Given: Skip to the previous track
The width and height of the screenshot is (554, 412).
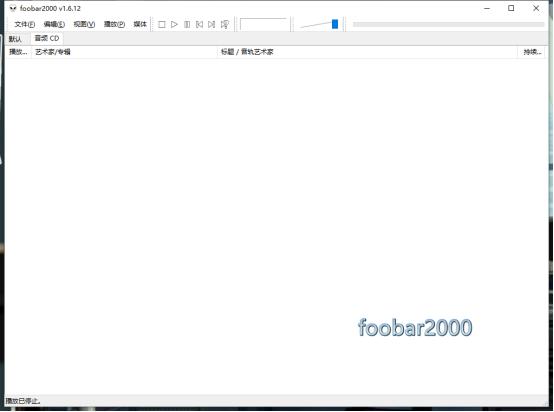Looking at the screenshot, I should point(199,24).
